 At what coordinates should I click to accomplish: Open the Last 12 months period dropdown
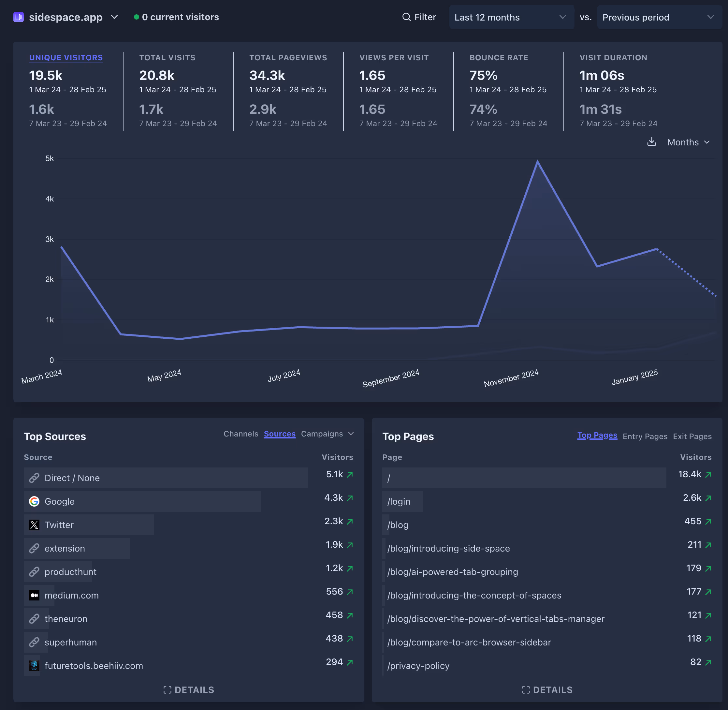[x=511, y=17]
